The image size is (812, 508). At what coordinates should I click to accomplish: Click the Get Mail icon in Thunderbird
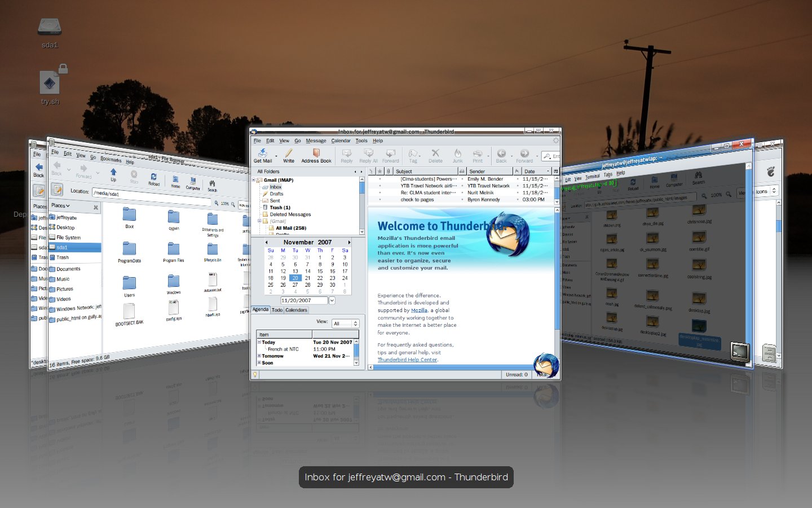(263, 153)
